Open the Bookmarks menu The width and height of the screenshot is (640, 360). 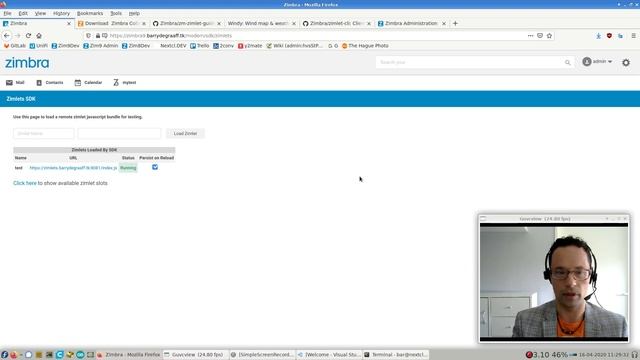point(90,13)
